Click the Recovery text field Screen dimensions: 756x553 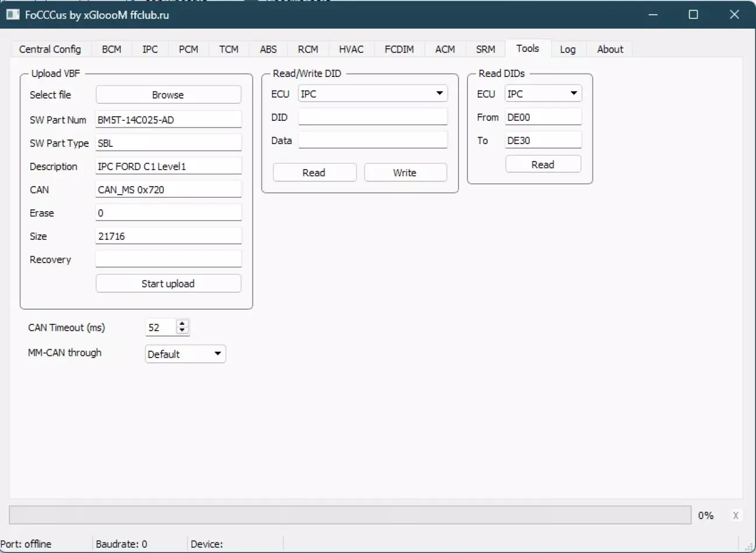(168, 260)
